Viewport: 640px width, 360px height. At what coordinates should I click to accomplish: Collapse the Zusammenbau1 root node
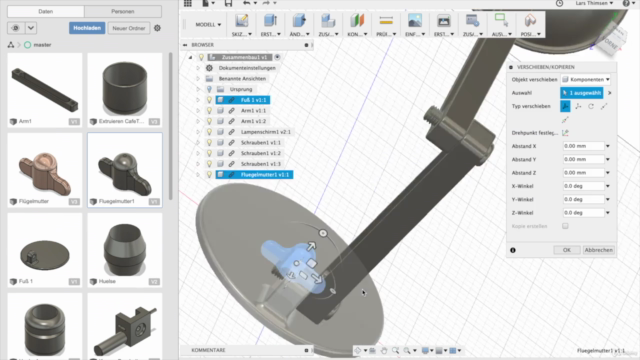[x=190, y=57]
